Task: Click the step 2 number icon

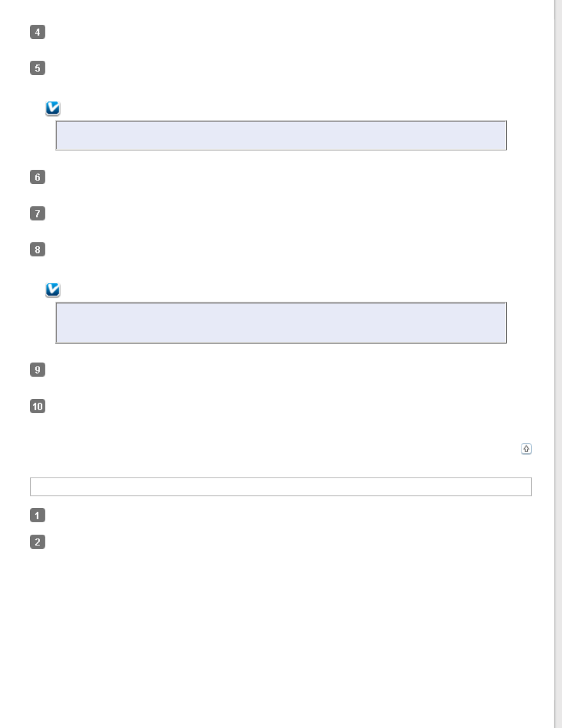Action: tap(38, 542)
